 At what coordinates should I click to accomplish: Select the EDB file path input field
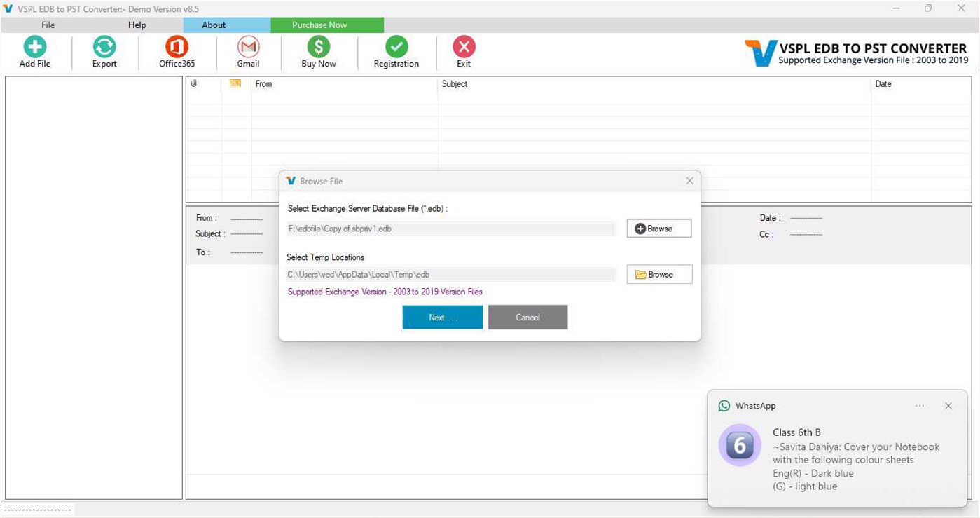click(451, 229)
